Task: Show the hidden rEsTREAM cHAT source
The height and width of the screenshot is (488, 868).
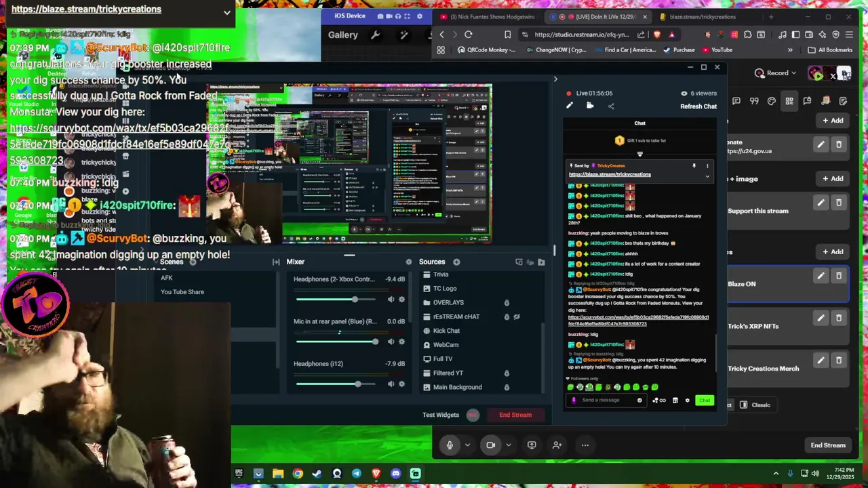Action: coord(517,317)
